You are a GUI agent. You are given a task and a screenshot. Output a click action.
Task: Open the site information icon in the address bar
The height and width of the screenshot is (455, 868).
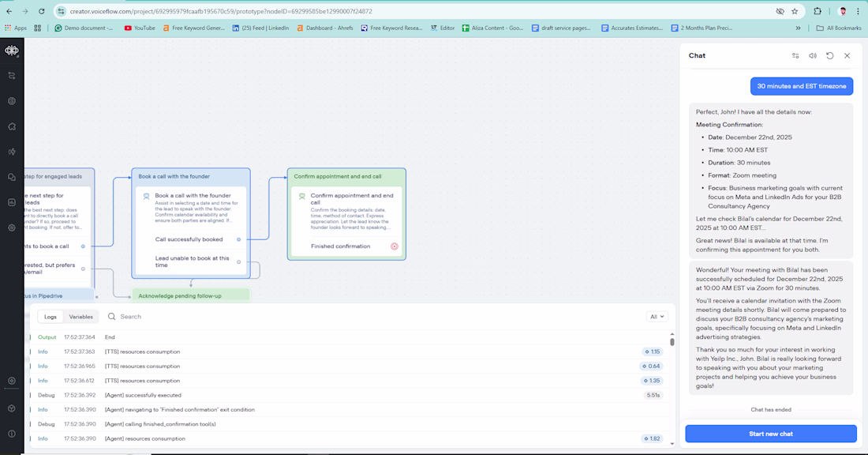(62, 11)
